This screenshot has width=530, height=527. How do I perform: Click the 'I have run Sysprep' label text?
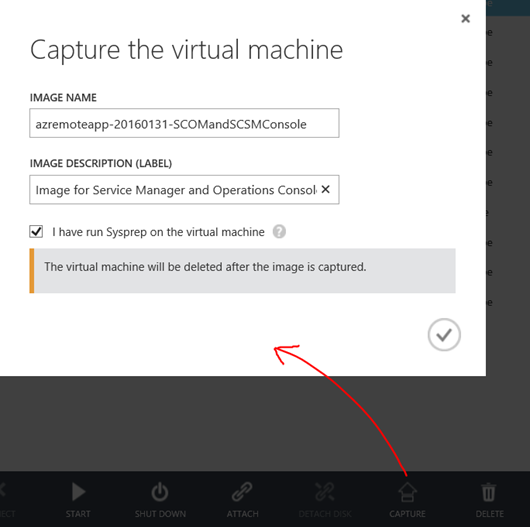coord(158,232)
